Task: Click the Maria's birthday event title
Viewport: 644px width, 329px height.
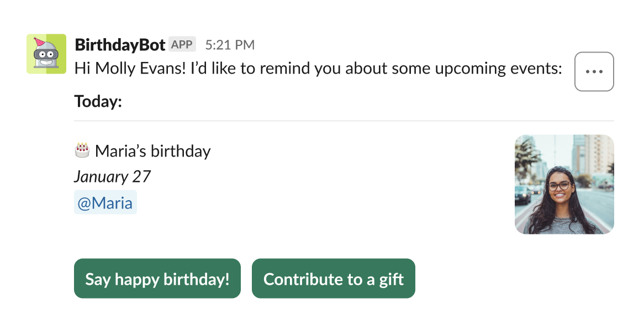Action: (x=153, y=150)
